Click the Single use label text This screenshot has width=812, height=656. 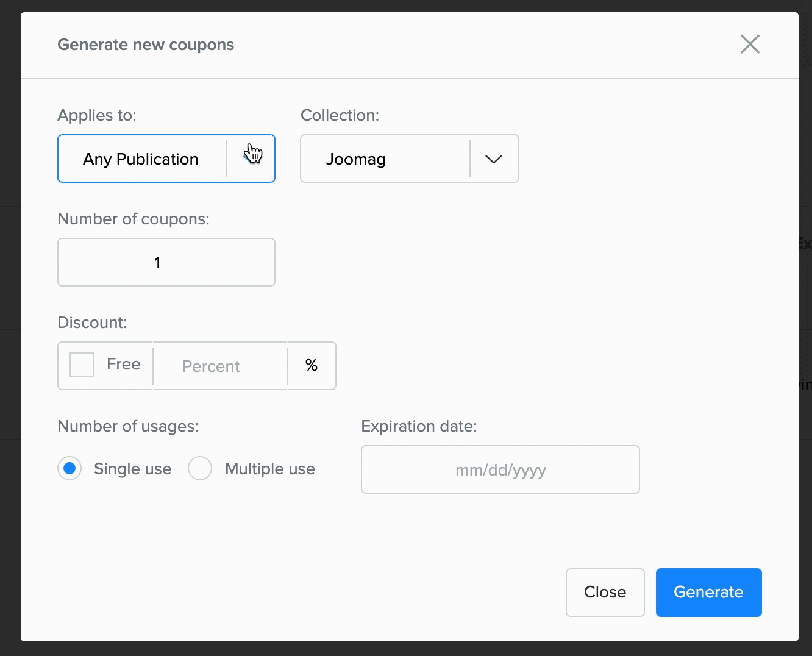coord(132,469)
